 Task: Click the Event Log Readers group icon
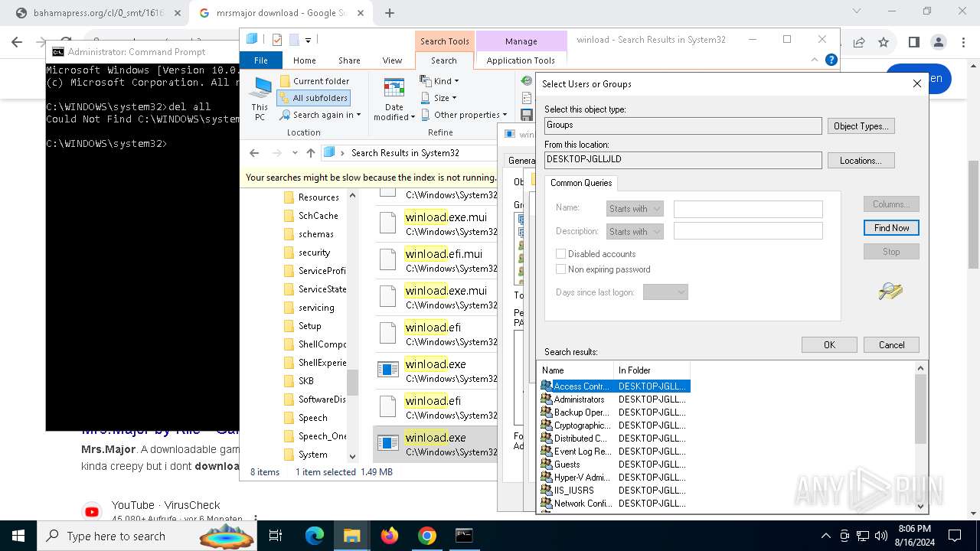point(546,452)
